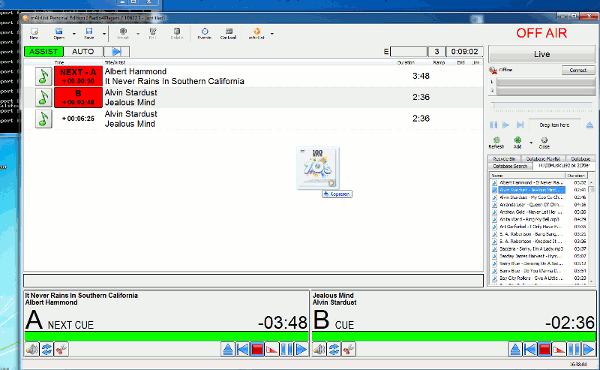Select 'It Never Rains In Southern California' playlist row
600x370 pixels.
tap(253, 76)
